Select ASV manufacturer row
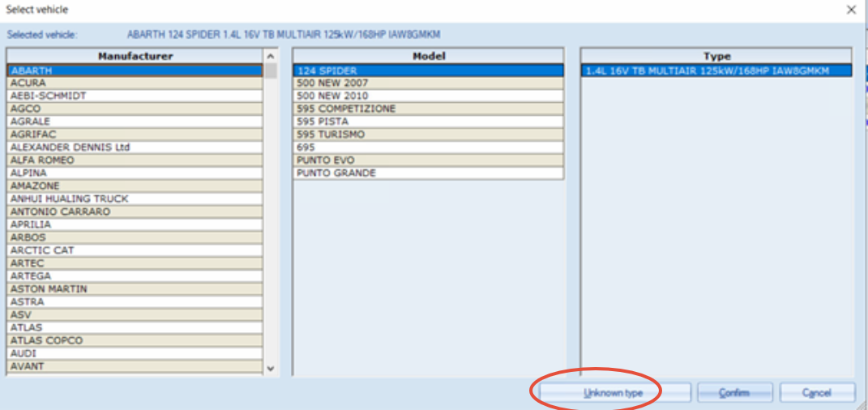 click(135, 315)
